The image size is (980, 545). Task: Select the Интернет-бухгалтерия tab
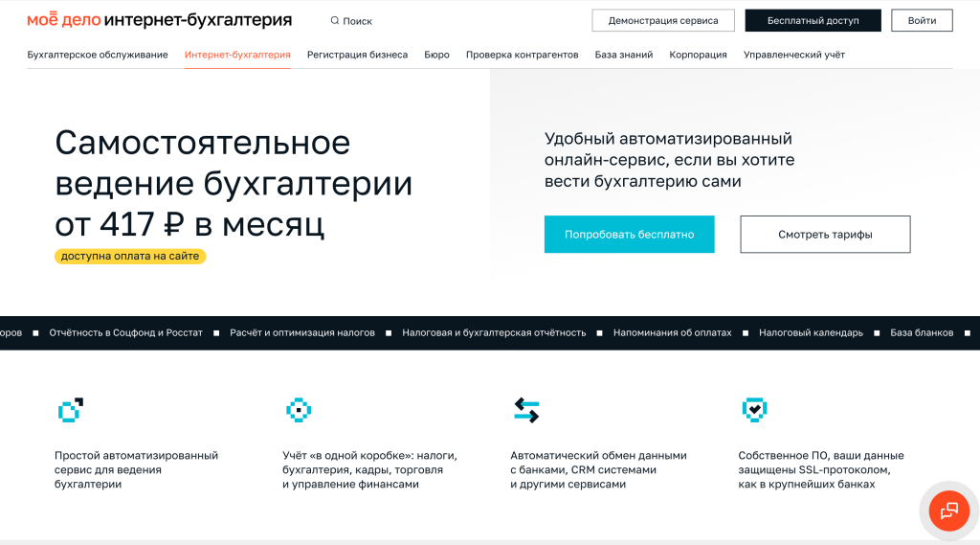click(237, 55)
